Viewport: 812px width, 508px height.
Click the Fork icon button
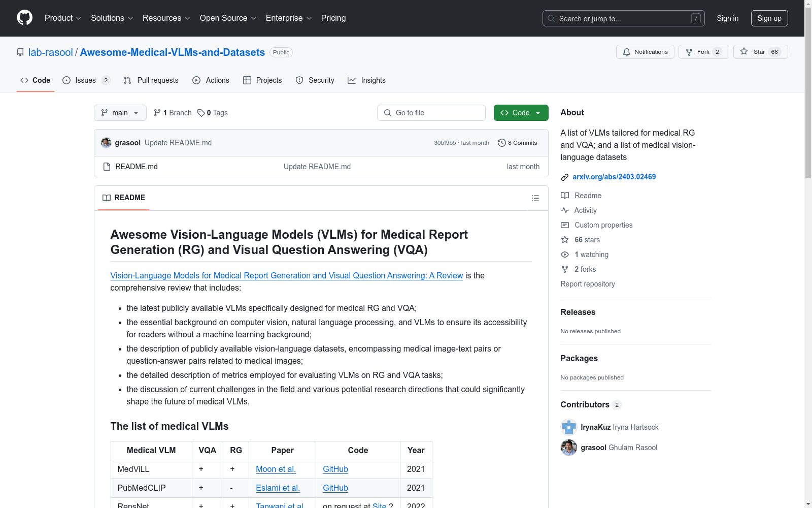pos(689,52)
